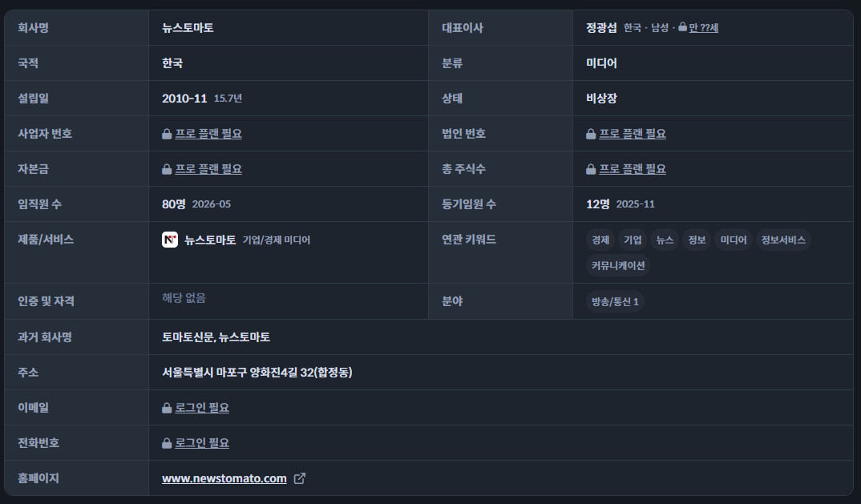Click the lock icon beside 대표이사 age
861x504 pixels.
coord(682,27)
